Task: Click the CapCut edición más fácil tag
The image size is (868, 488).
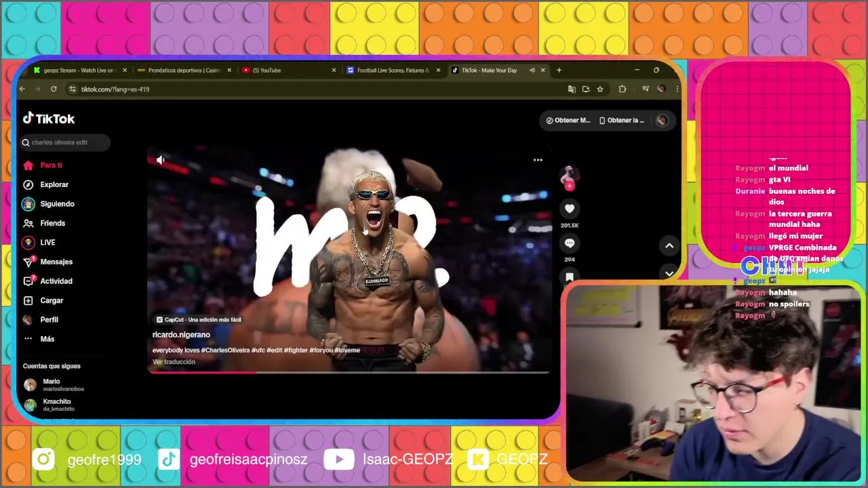Action: click(199, 320)
